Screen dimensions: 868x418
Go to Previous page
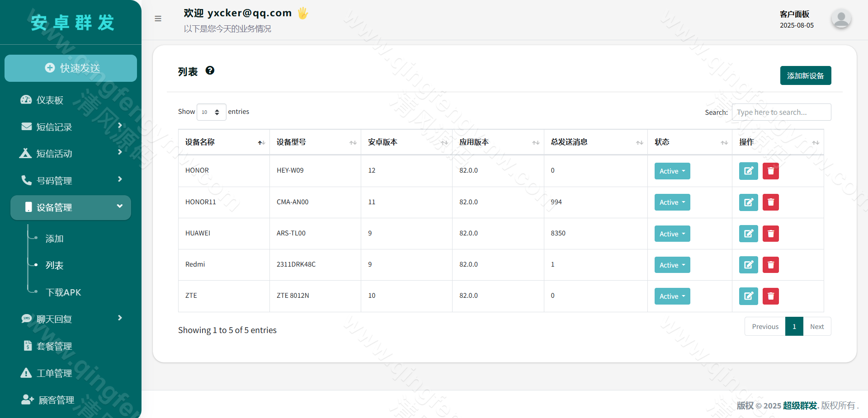(765, 326)
